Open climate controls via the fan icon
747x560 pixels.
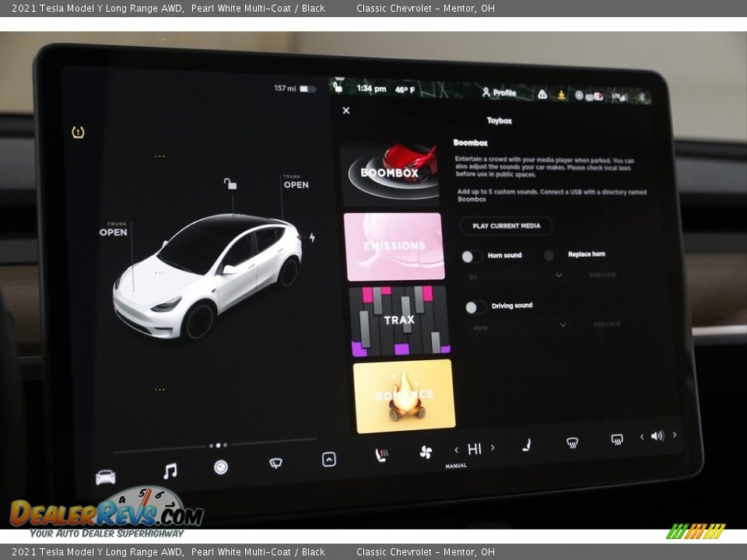tap(426, 453)
